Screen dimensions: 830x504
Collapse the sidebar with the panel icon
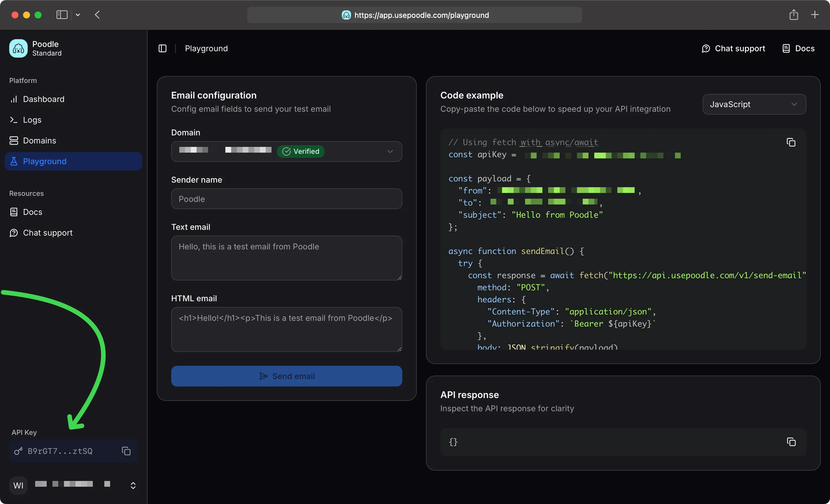162,48
